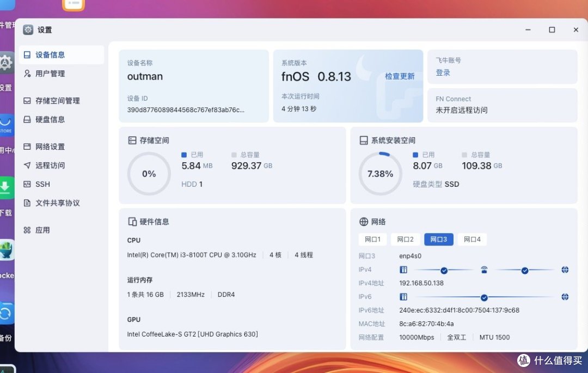Click the 10000Mbps network speed value
Image resolution: width=588 pixels, height=373 pixels.
pos(416,338)
